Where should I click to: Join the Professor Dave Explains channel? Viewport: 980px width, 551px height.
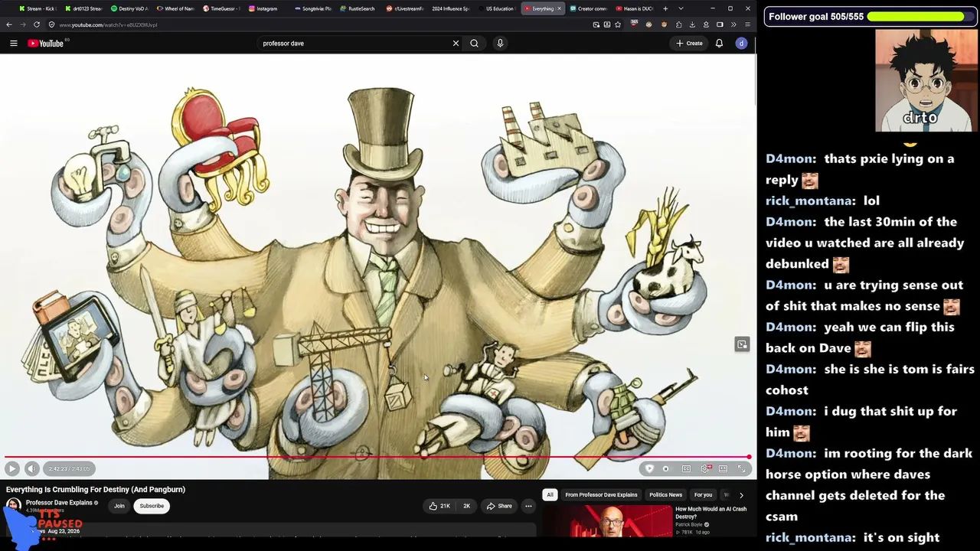click(x=119, y=506)
